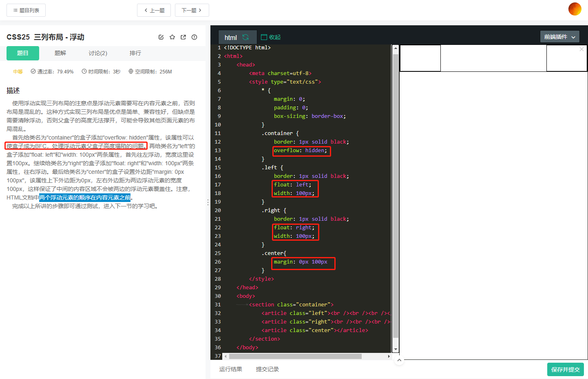Viewport: 588px width, 379px height.
Task: Click the 通过率 79.49% stat
Action: 52,71
